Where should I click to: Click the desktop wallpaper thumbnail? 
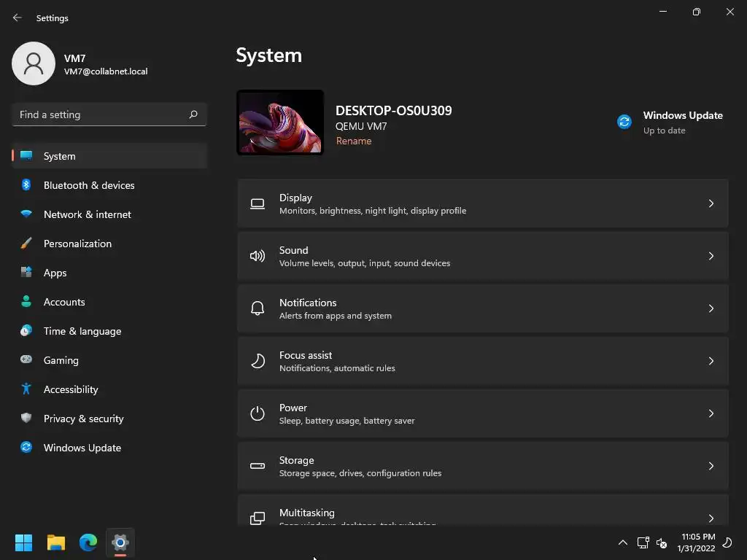coord(280,122)
